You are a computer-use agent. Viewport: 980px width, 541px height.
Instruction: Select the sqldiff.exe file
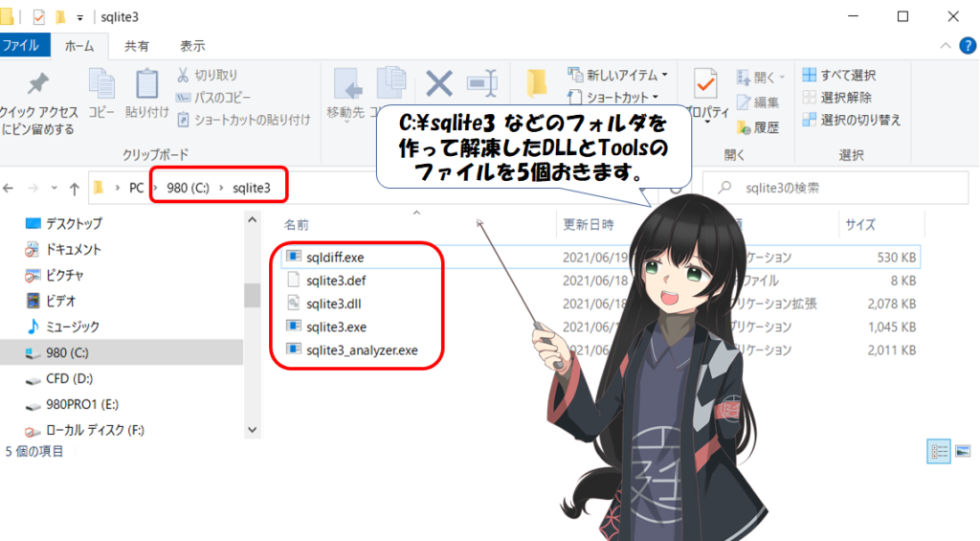600,257
